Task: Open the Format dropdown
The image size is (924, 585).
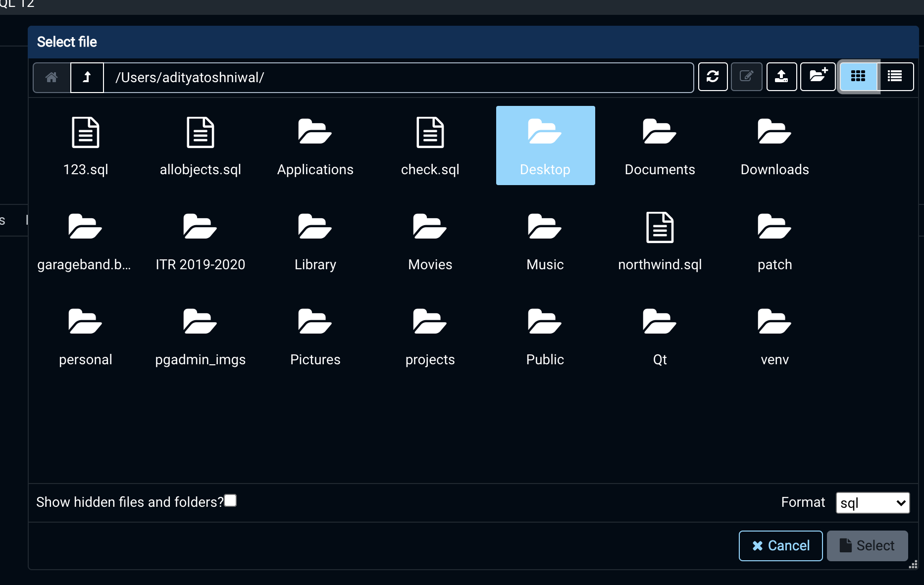Action: tap(873, 503)
